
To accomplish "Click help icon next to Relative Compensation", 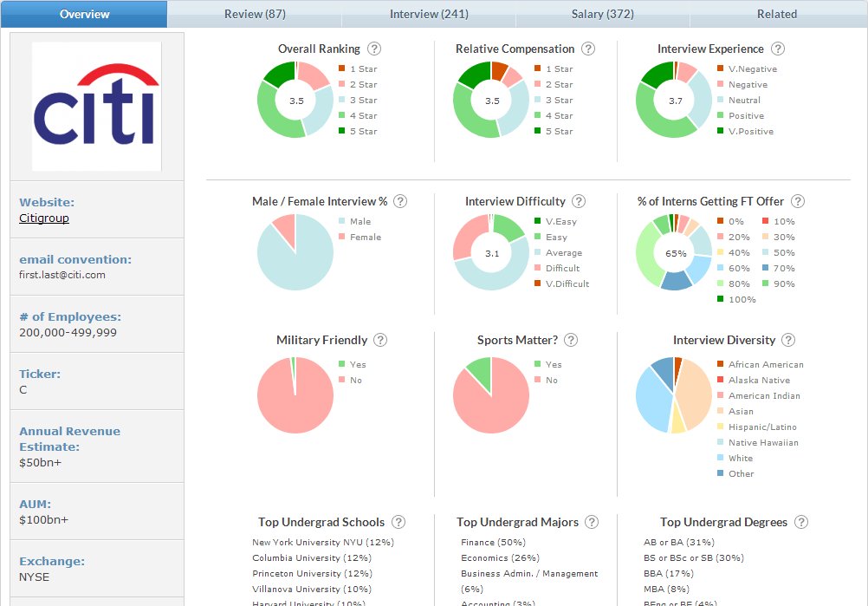I will click(x=588, y=49).
